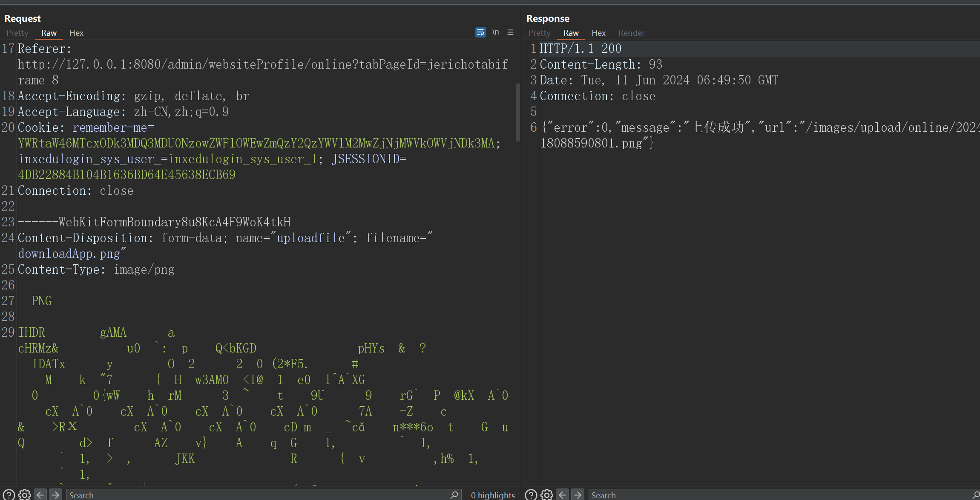Open help icon below Response panel
980x500 pixels.
(x=531, y=494)
